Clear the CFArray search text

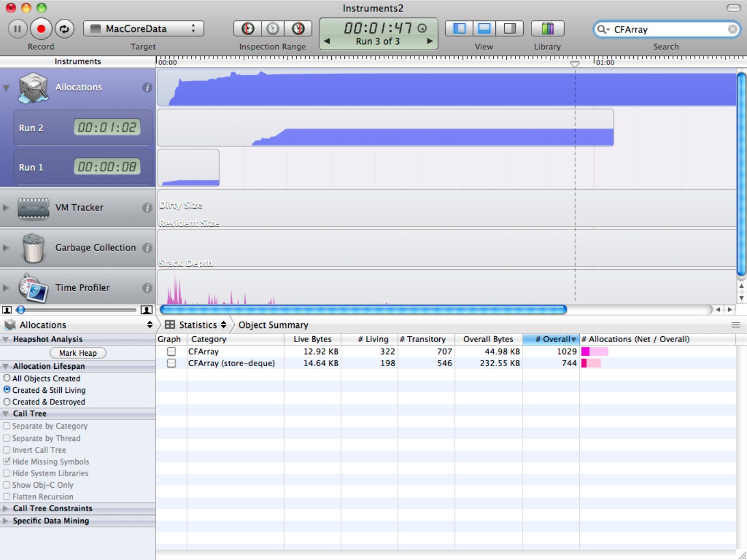[732, 29]
